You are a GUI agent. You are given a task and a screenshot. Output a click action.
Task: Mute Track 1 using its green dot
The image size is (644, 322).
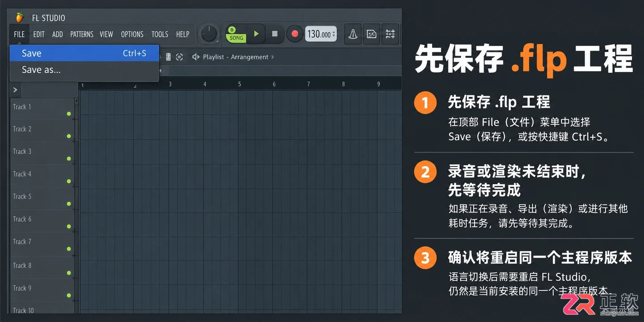[69, 114]
